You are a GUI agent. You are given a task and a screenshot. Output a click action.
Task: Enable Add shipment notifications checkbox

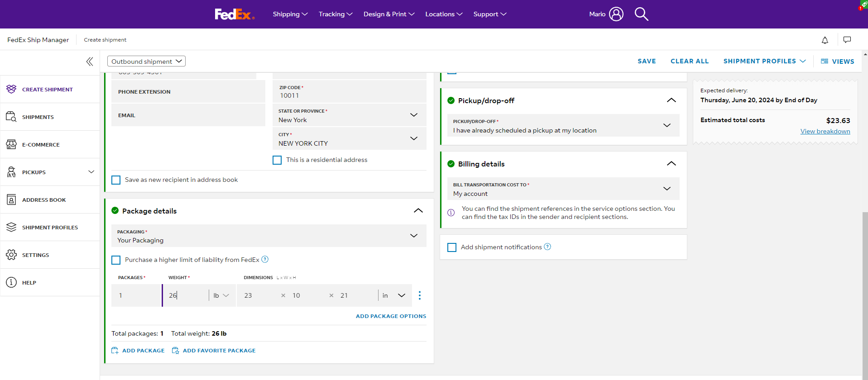tap(452, 247)
